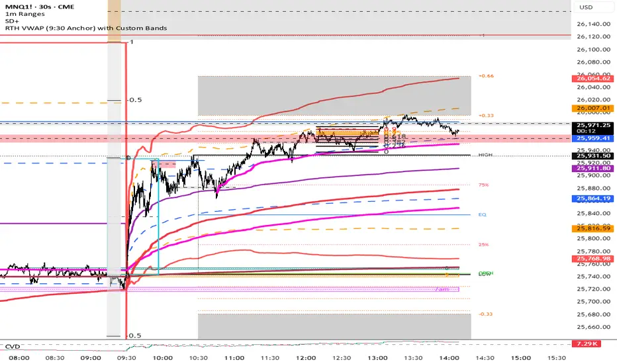Click the blue 25,959.41 price label
617x364 pixels.
coord(593,138)
